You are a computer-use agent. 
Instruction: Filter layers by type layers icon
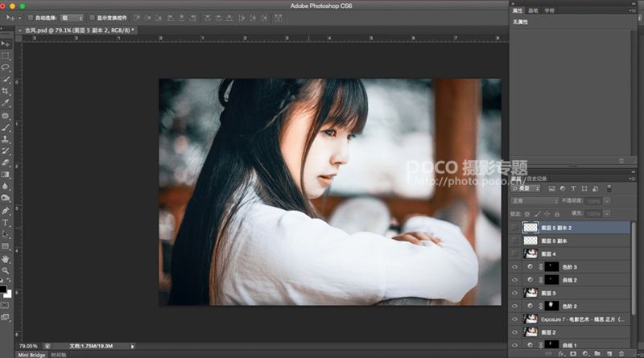pyautogui.click(x=573, y=188)
